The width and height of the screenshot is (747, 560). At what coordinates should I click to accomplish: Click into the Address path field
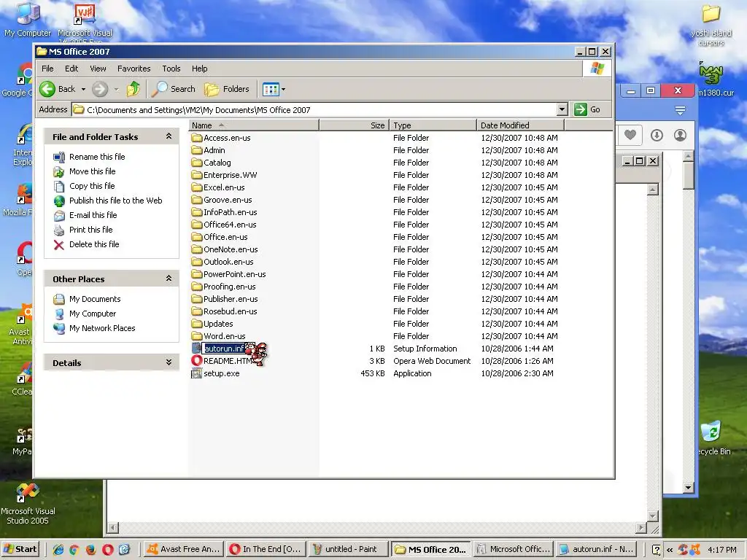pos(314,109)
